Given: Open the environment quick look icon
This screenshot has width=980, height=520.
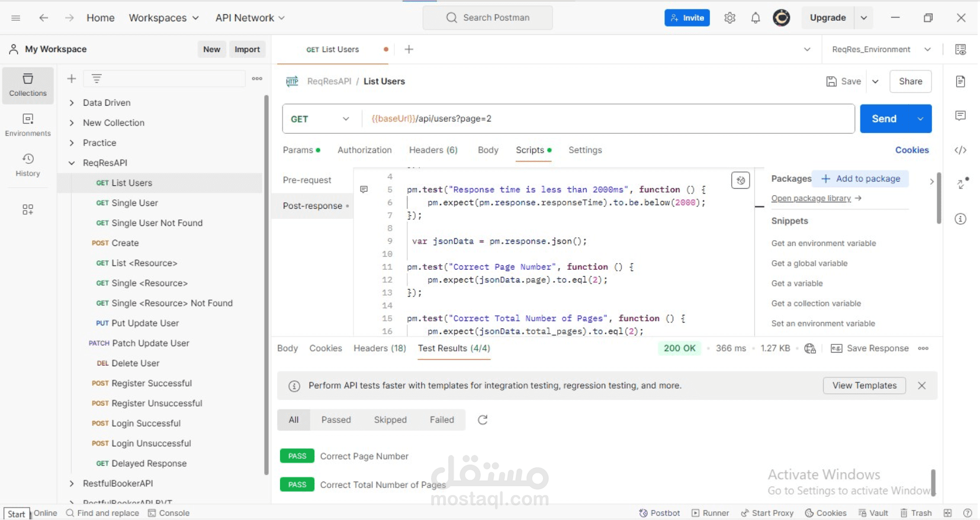Looking at the screenshot, I should [x=960, y=49].
